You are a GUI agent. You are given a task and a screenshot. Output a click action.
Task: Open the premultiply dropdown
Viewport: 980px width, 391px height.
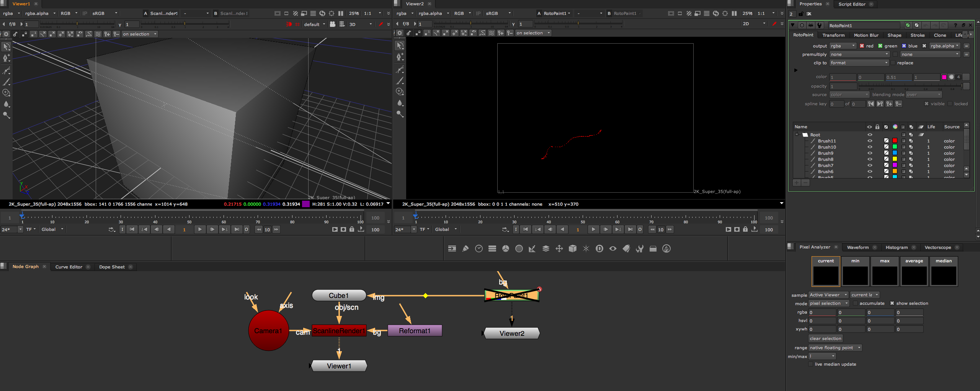(x=859, y=54)
